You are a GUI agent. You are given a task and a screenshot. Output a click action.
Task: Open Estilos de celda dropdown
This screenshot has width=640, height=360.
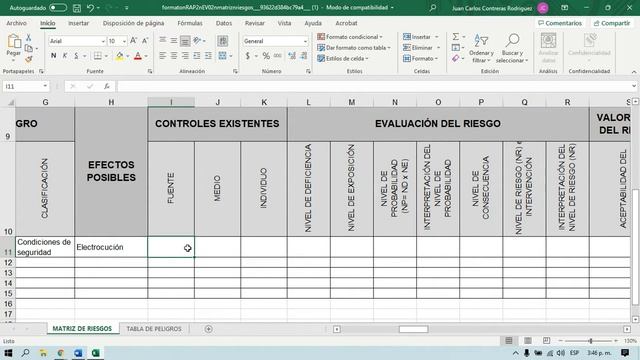pos(343,59)
